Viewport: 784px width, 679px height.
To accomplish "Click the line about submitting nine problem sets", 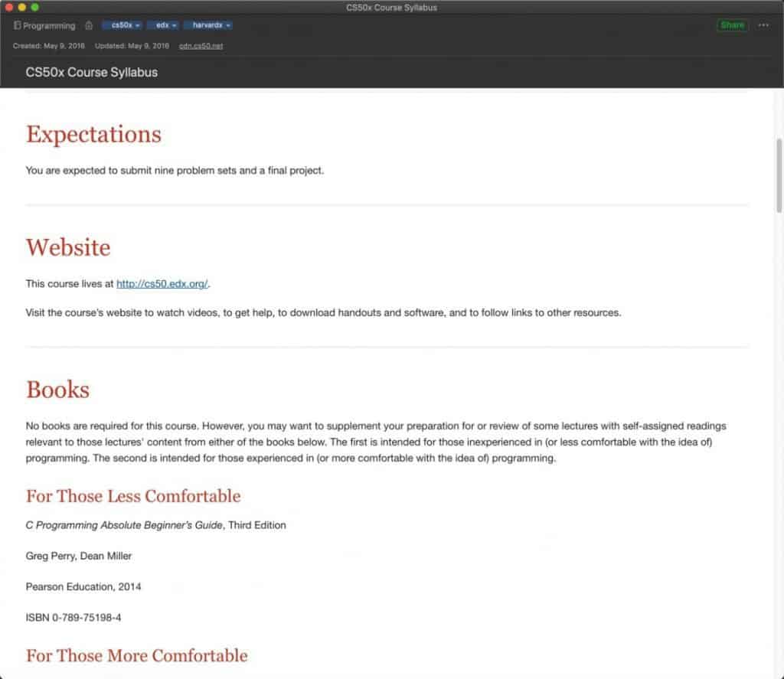I will [x=175, y=171].
